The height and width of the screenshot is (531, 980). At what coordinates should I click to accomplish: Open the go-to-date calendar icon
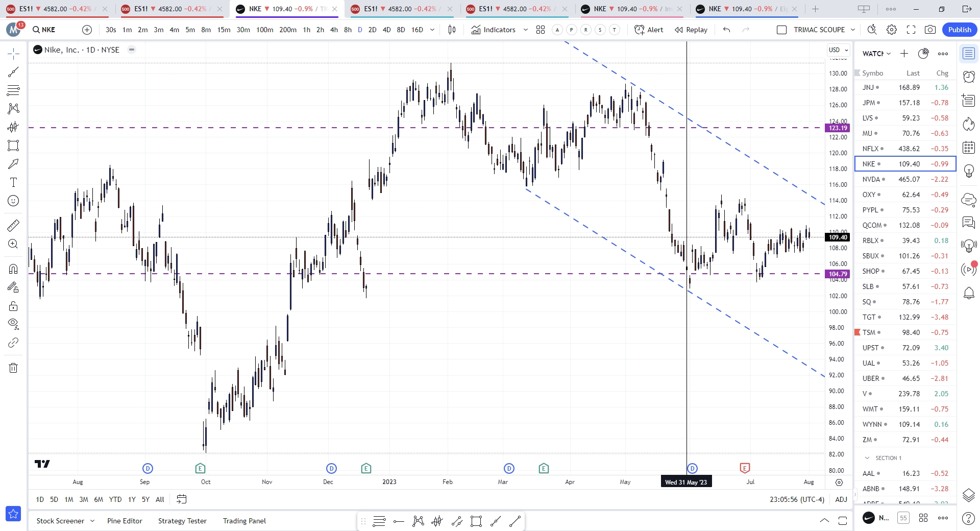pyautogui.click(x=181, y=499)
